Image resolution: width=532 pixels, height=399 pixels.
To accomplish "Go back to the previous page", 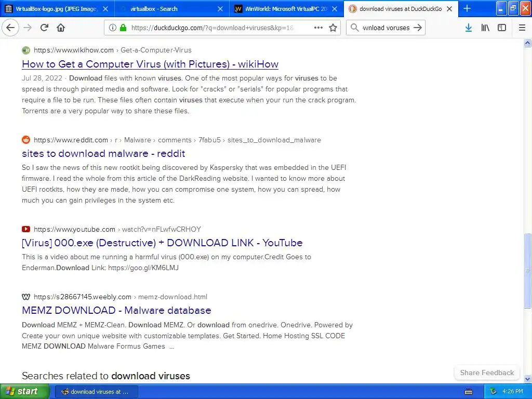I will [x=10, y=28].
